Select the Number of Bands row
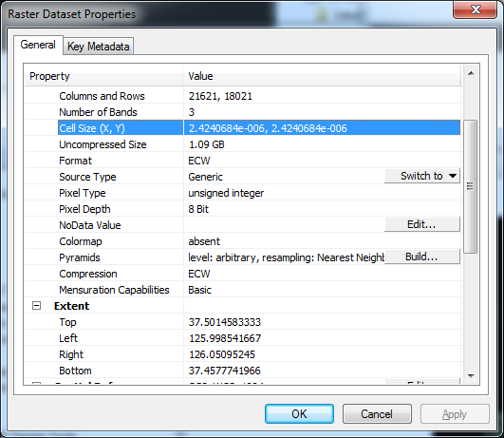The width and height of the screenshot is (504, 438). tap(243, 112)
